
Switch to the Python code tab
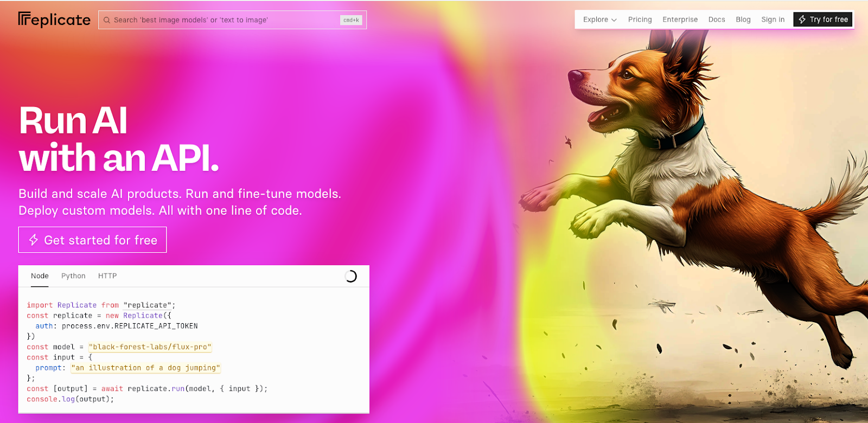73,276
